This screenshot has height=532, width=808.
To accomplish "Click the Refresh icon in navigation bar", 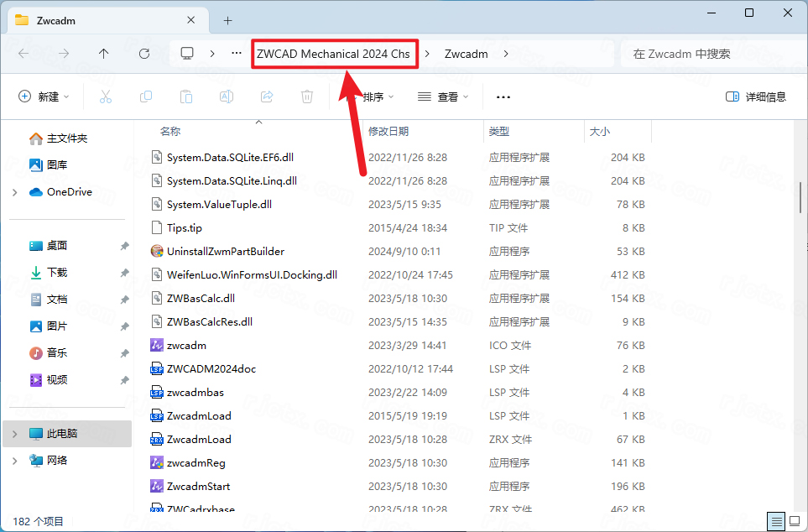I will point(143,54).
